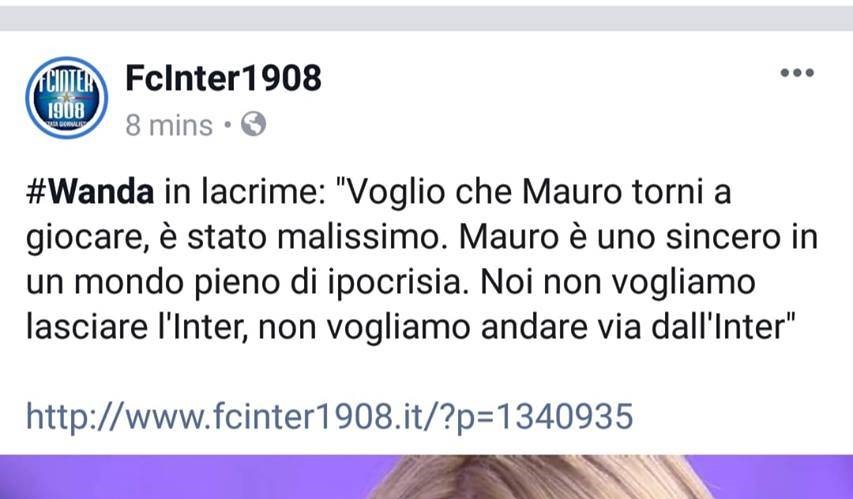Click the gray separator bar above the post
Viewport: 853px width, 499px height.
(x=426, y=18)
